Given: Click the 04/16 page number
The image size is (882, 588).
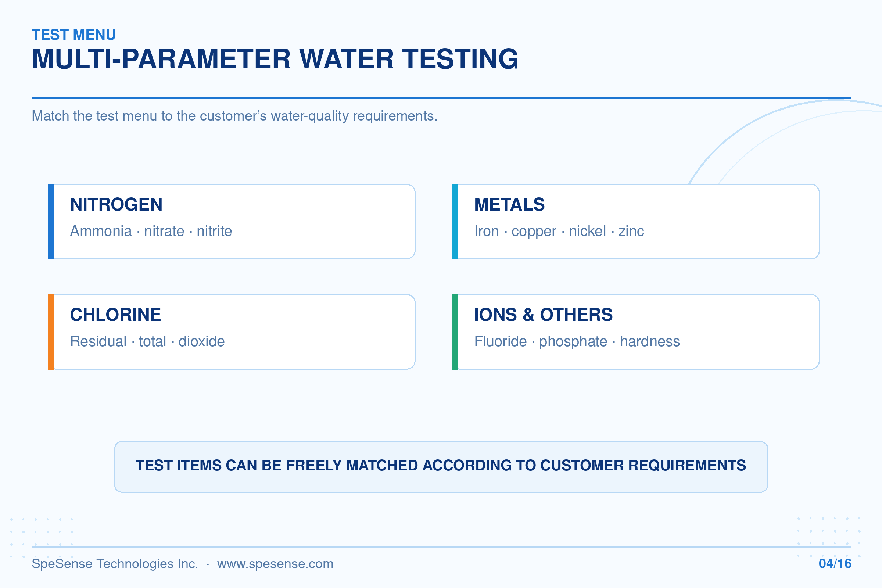Looking at the screenshot, I should (835, 564).
